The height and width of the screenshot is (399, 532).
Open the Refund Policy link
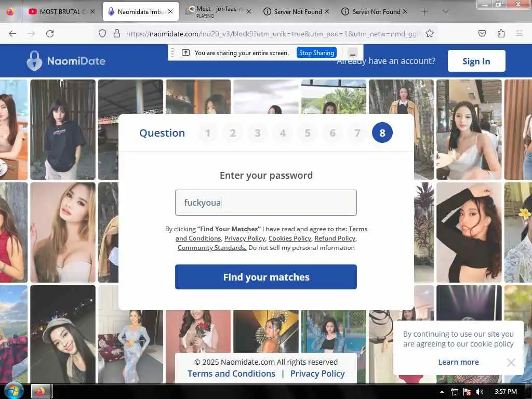[335, 238]
